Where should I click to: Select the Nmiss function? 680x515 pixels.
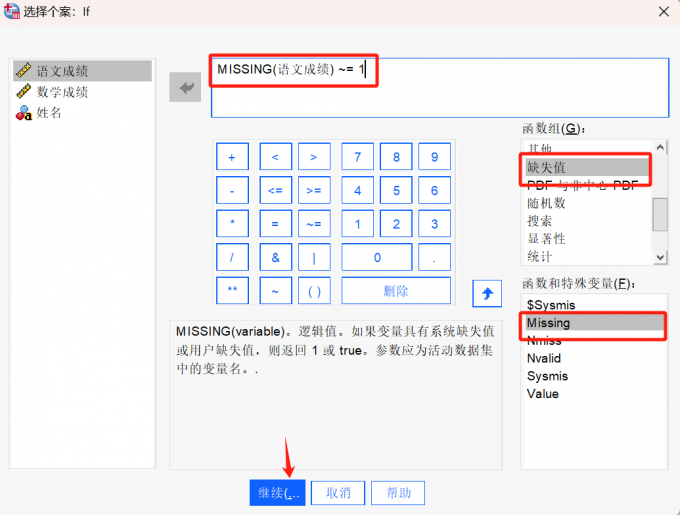tap(593, 341)
